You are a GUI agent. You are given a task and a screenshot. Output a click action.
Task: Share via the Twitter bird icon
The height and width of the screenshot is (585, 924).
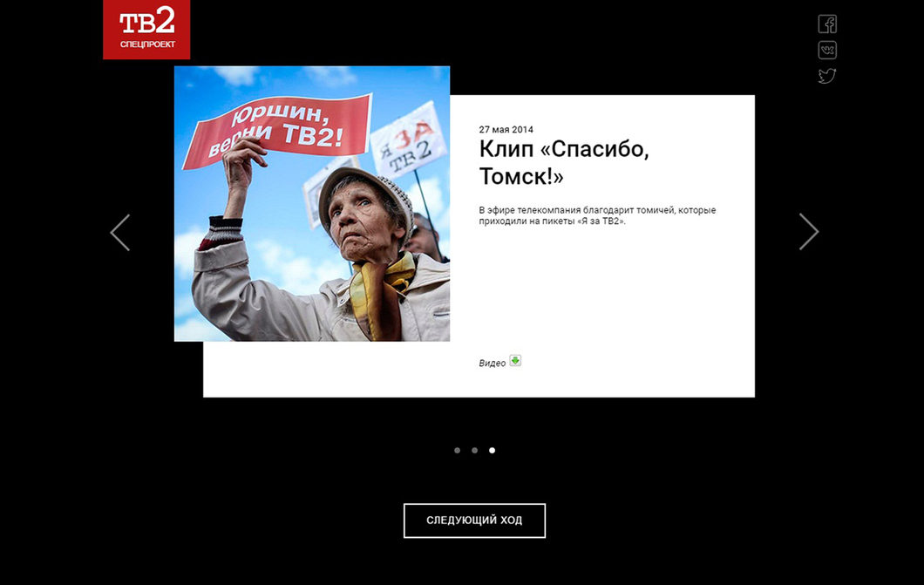[x=827, y=76]
